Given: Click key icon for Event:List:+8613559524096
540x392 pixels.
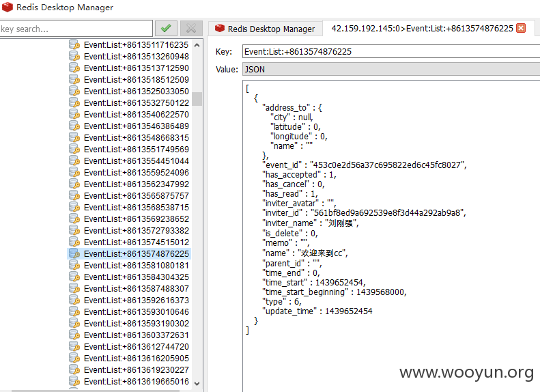Looking at the screenshot, I should (74, 173).
